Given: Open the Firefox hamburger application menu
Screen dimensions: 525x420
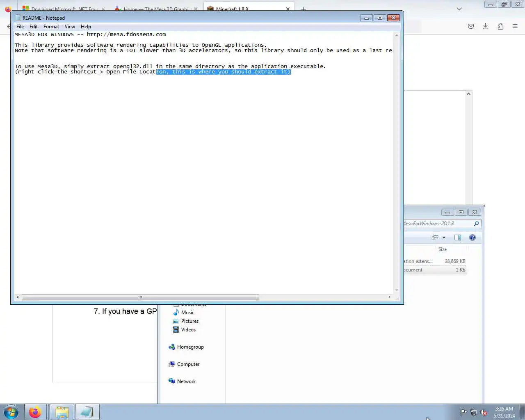Looking at the screenshot, I should click(515, 26).
